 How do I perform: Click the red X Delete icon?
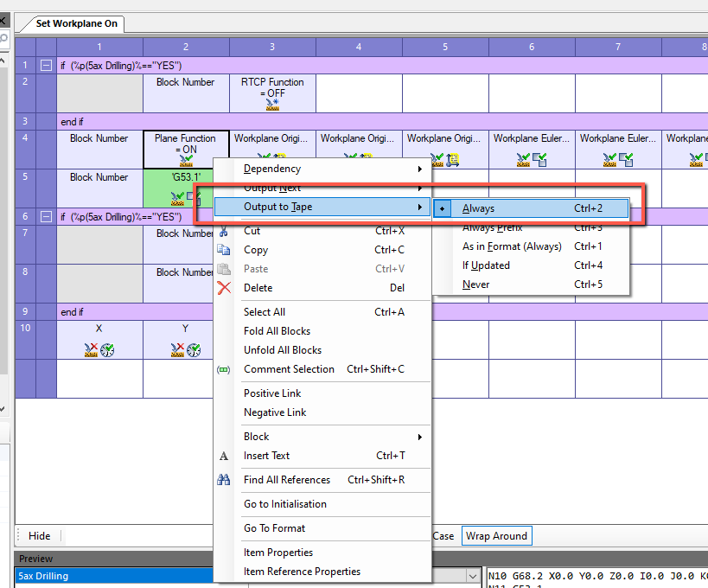click(x=224, y=288)
